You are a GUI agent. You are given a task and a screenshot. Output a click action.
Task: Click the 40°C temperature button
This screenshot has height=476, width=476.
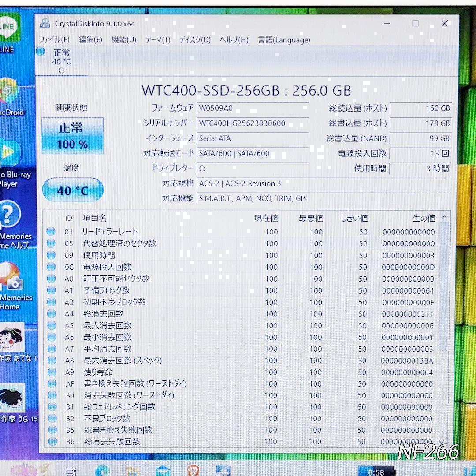[72, 190]
